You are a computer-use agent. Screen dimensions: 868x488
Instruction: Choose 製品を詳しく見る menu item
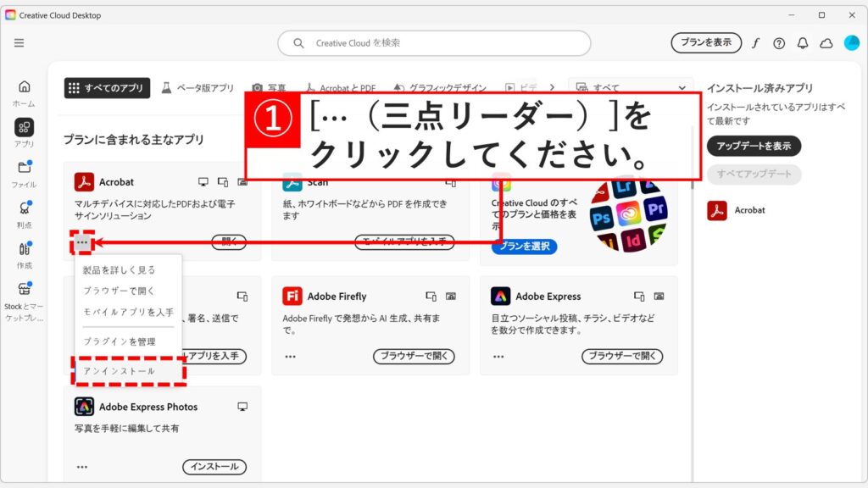coord(119,270)
